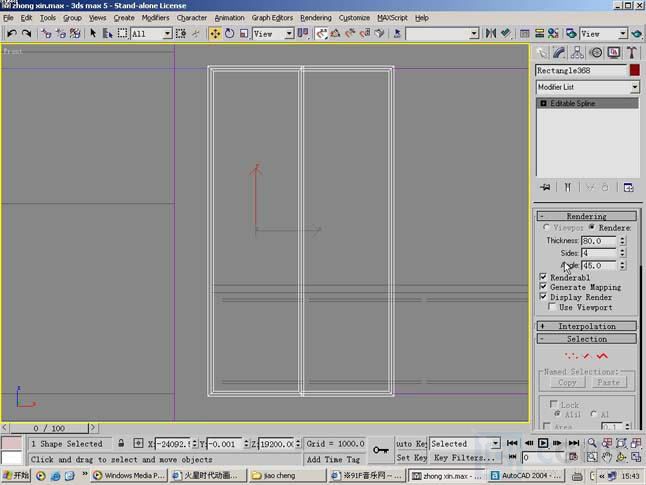Activate the Select and Scale tool

[x=243, y=33]
